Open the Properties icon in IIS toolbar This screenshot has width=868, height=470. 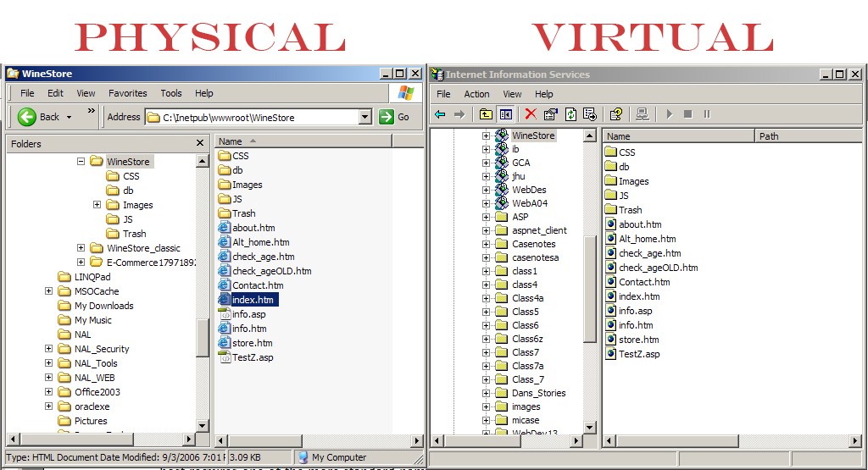pyautogui.click(x=550, y=114)
